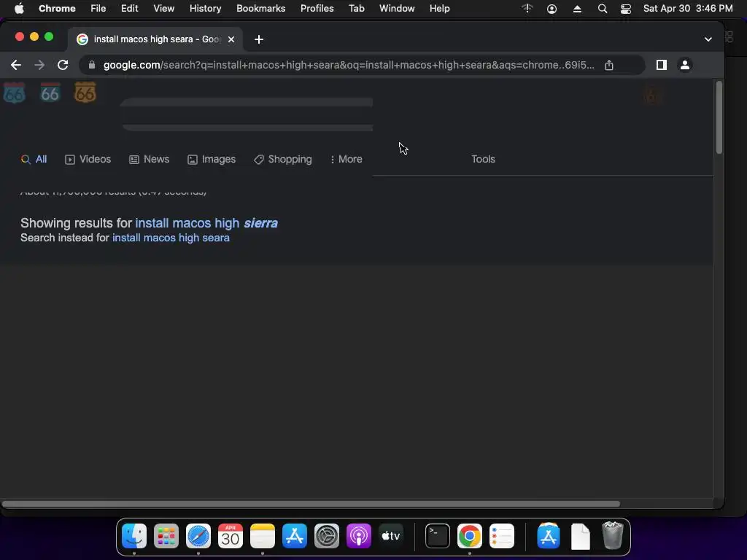
Task: Reload the Google search page
Action: pos(63,65)
